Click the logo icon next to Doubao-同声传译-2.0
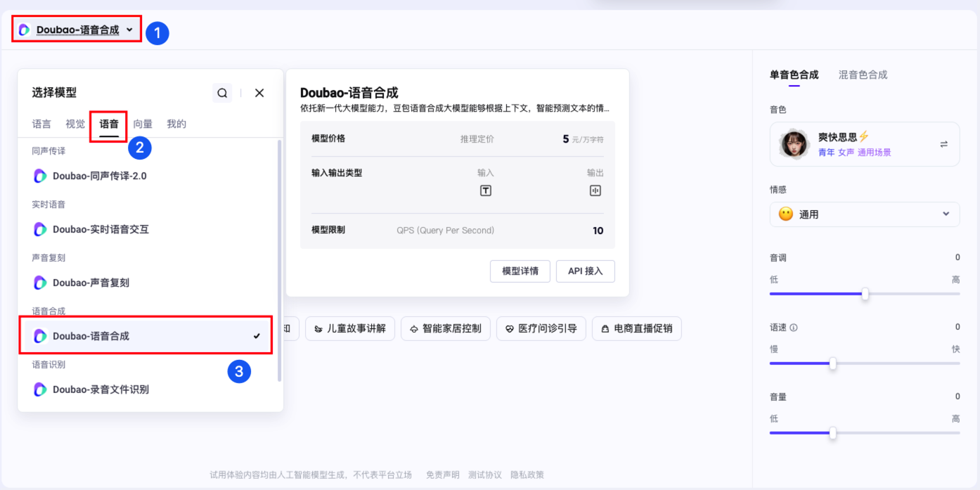Viewport: 980px width, 490px height. (40, 176)
